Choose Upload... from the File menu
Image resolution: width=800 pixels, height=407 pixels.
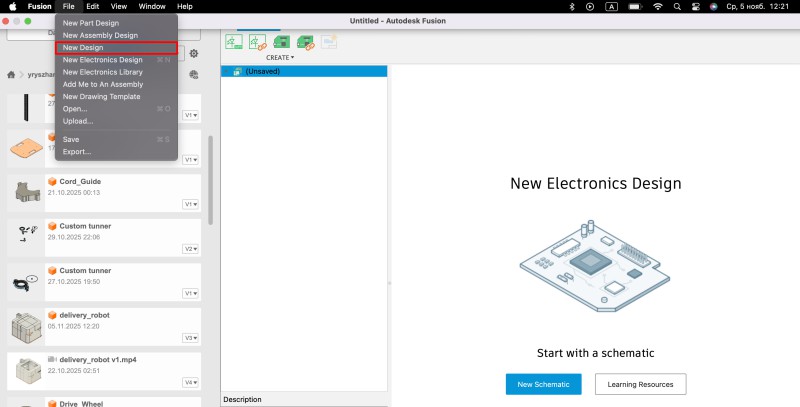(x=116, y=121)
